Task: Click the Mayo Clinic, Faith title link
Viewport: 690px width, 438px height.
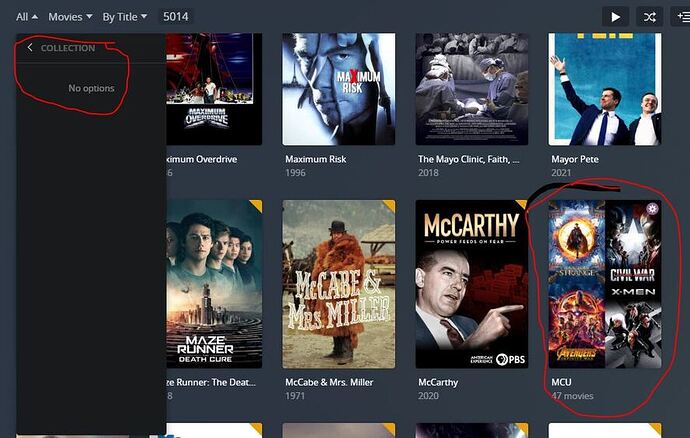Action: (469, 159)
